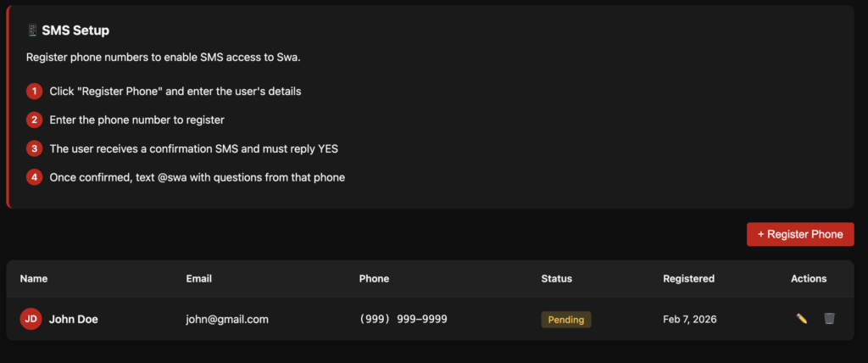The image size is (868, 363).
Task: Select the (999) 999-9999 phone number
Action: point(403,319)
